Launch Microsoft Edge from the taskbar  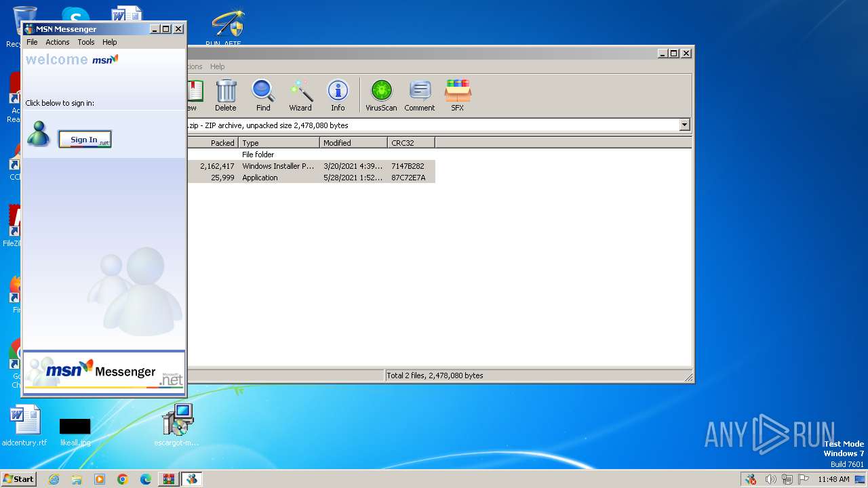coord(146,479)
